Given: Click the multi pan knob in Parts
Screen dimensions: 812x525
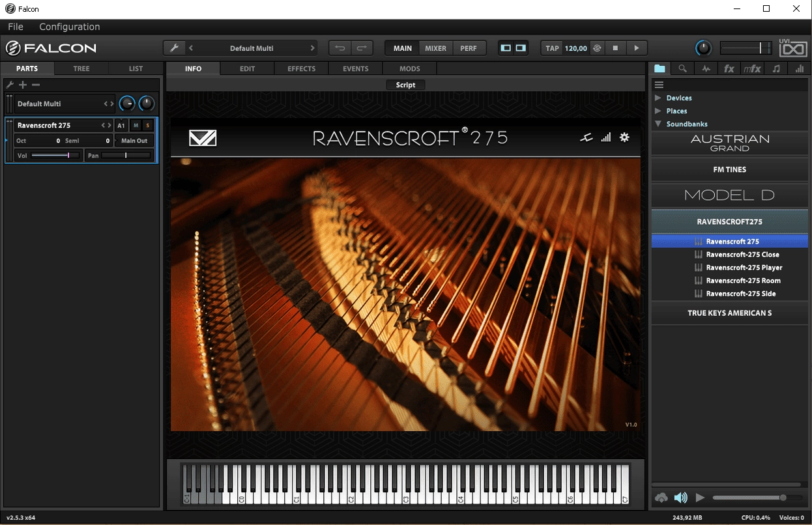Looking at the screenshot, I should pos(147,104).
